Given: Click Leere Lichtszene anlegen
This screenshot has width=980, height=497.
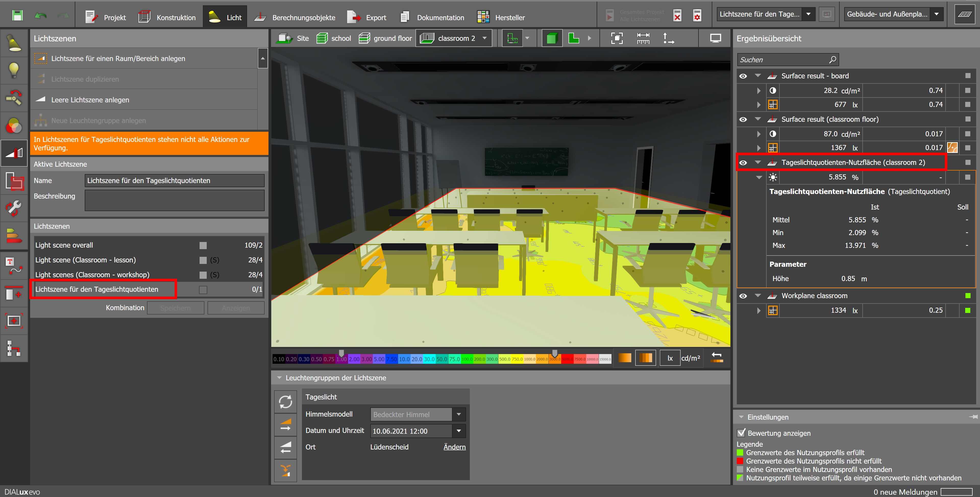Looking at the screenshot, I should [90, 100].
